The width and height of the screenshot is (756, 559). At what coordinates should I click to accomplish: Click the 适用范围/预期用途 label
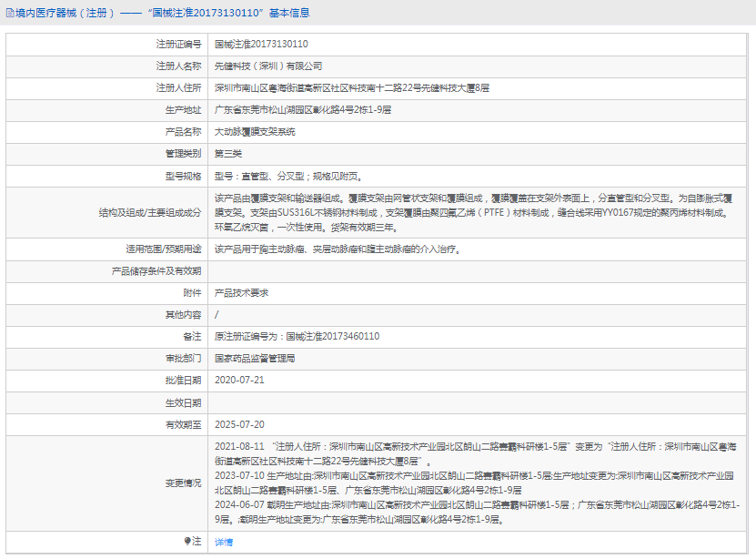(164, 249)
